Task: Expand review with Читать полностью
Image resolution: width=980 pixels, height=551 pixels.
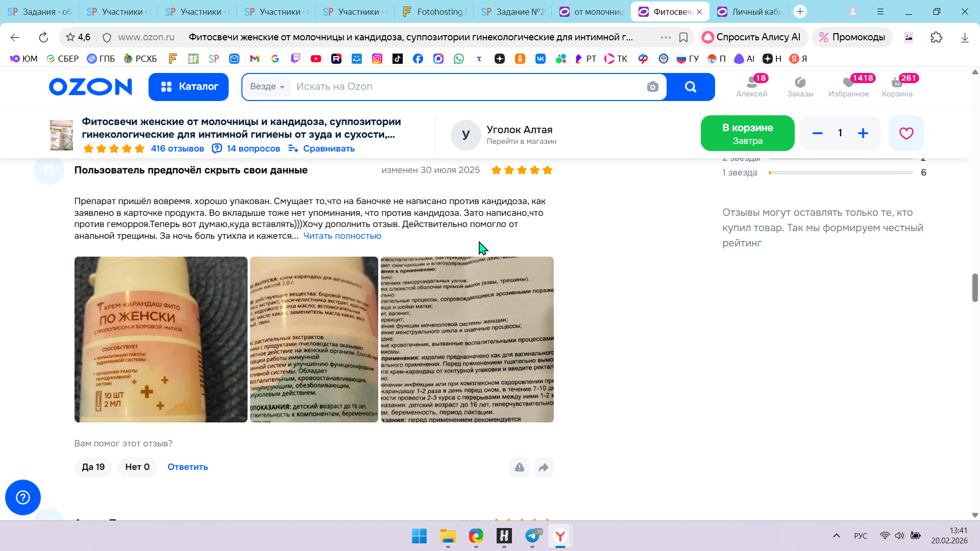Action: [x=342, y=236]
